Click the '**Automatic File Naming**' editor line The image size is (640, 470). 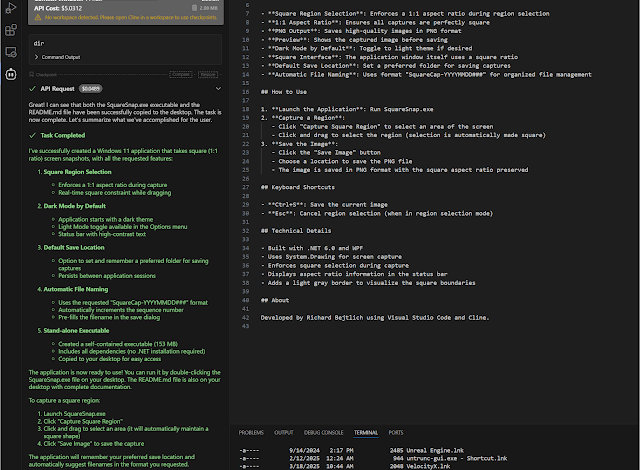click(x=426, y=75)
